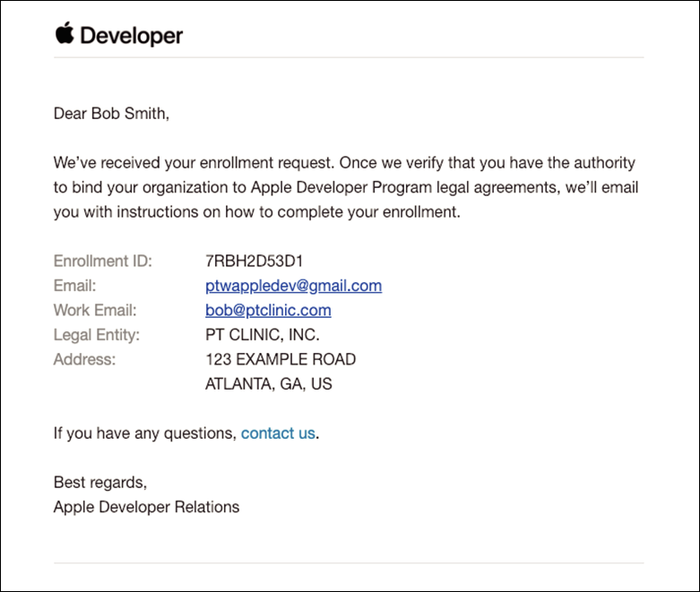Click the "Work Email:" field label

click(94, 310)
